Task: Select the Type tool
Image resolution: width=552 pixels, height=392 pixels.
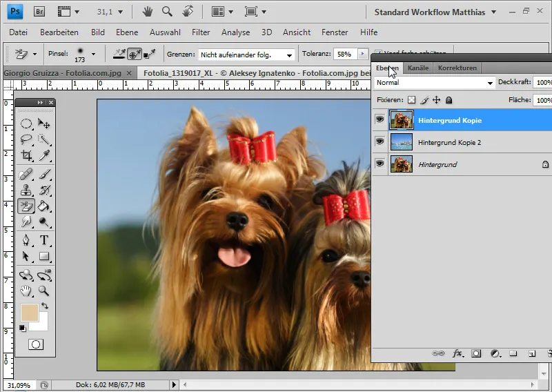Action: tap(44, 240)
